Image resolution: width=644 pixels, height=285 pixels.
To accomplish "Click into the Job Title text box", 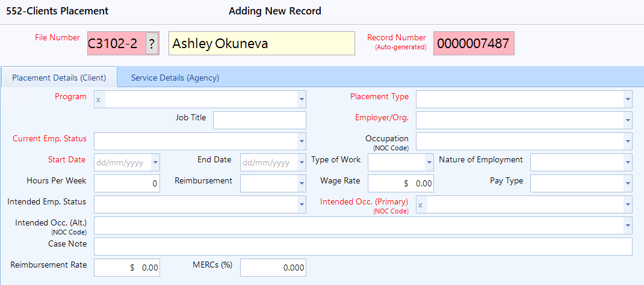I will coord(259,120).
